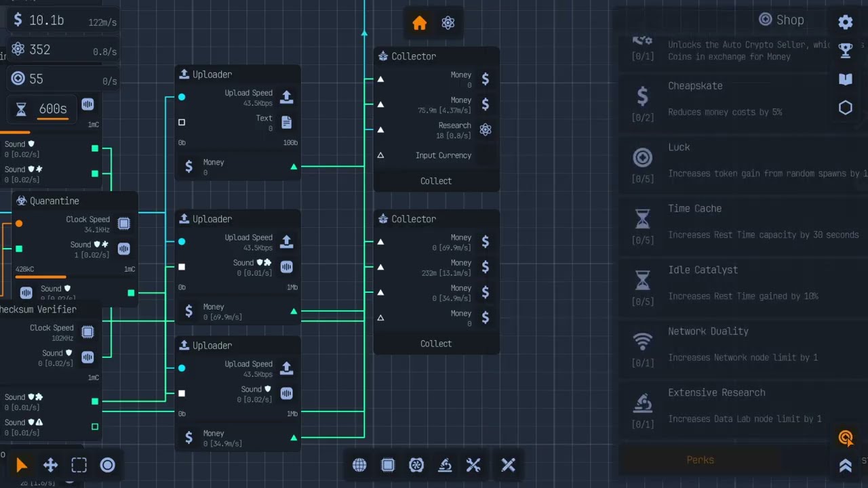Open the Network globe category
Viewport: 868px width, 488px height.
tap(359, 465)
